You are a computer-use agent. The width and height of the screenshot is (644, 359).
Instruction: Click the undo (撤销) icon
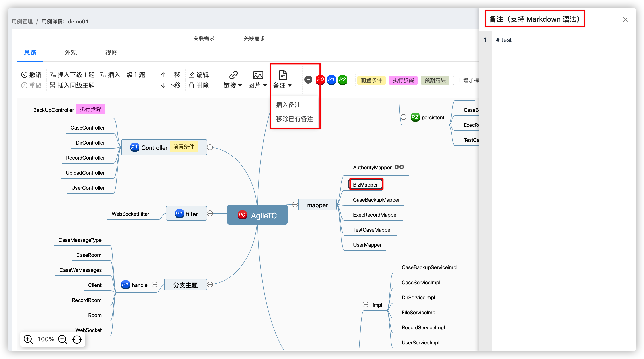coord(24,75)
